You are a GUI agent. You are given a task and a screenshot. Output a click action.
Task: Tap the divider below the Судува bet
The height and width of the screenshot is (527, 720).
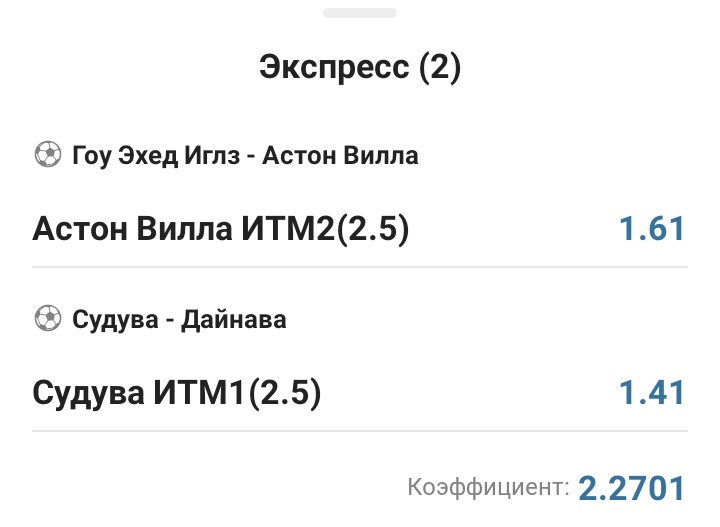[x=360, y=431]
